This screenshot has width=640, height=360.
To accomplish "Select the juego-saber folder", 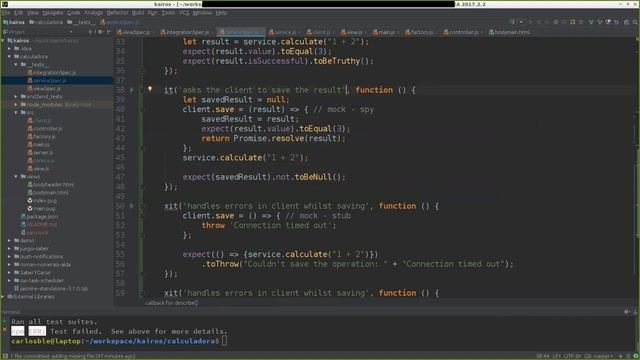I will coord(34,249).
